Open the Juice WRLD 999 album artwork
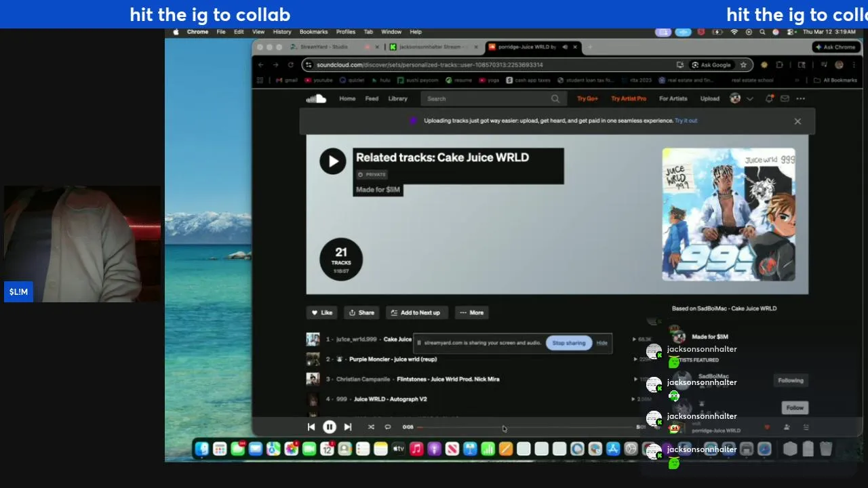This screenshot has height=488, width=868. pyautogui.click(x=728, y=215)
